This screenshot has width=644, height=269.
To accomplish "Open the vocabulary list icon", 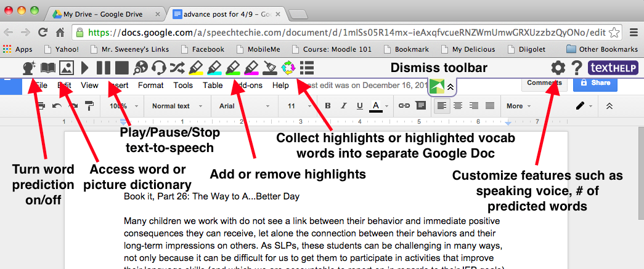I will click(307, 68).
